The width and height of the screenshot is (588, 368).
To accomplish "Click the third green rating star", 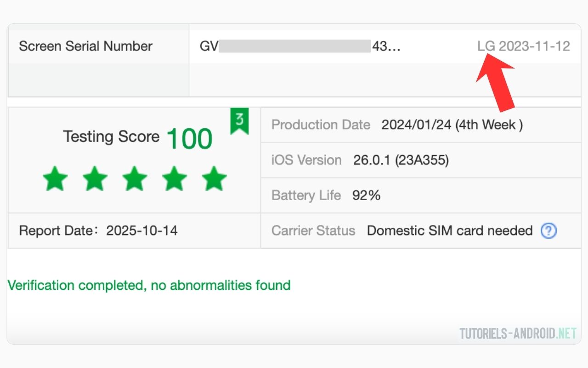I will [x=135, y=179].
